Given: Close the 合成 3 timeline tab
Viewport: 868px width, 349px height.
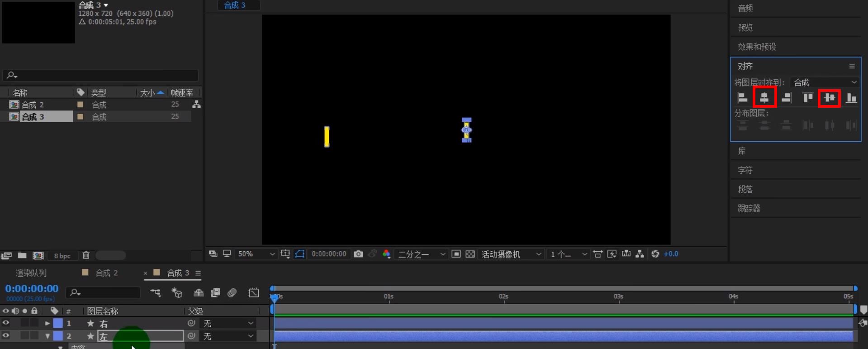Looking at the screenshot, I should point(145,273).
